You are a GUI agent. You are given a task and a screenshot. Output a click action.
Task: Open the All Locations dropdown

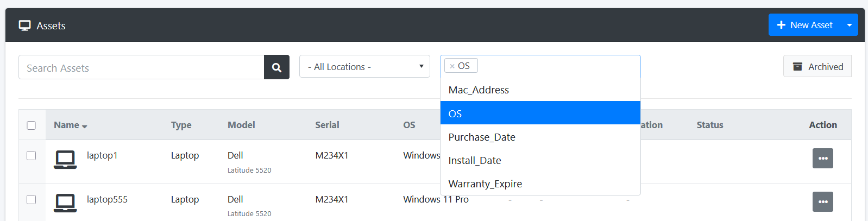point(364,67)
